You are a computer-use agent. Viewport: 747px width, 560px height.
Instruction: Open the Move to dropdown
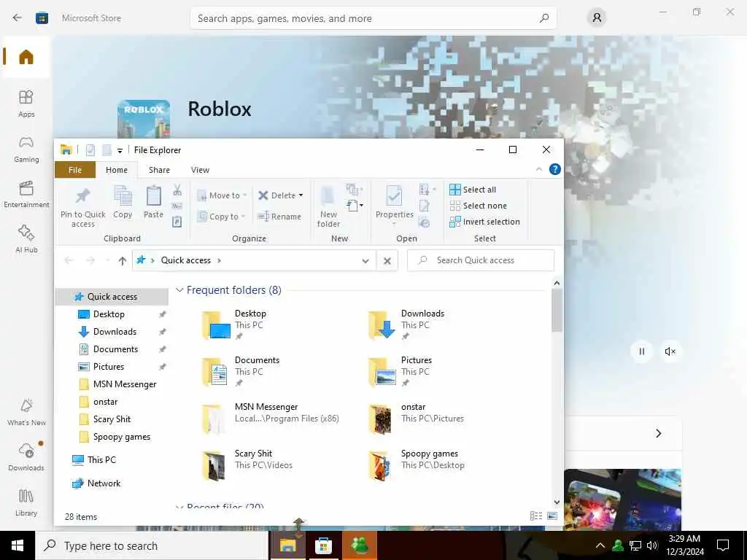(x=222, y=195)
